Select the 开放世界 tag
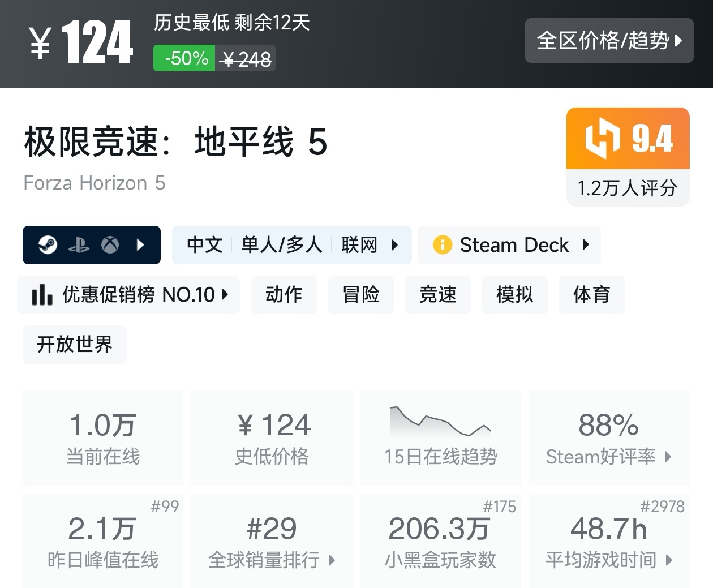The width and height of the screenshot is (713, 588). tap(75, 344)
